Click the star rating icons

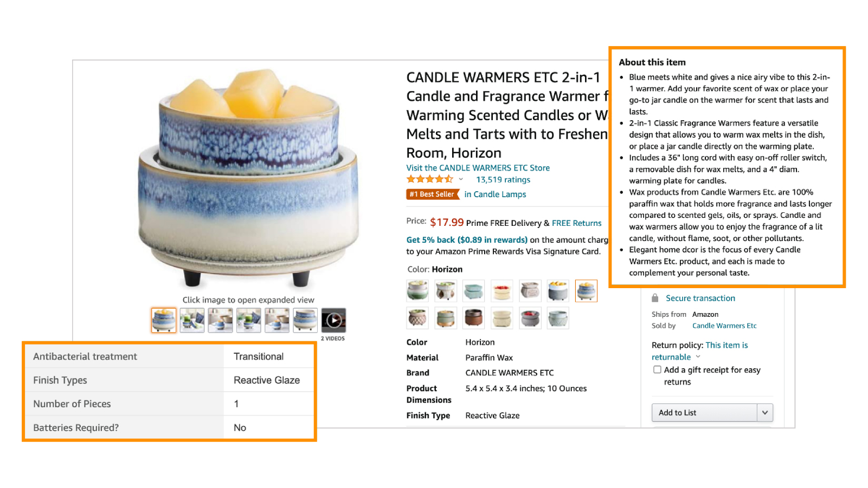430,179
